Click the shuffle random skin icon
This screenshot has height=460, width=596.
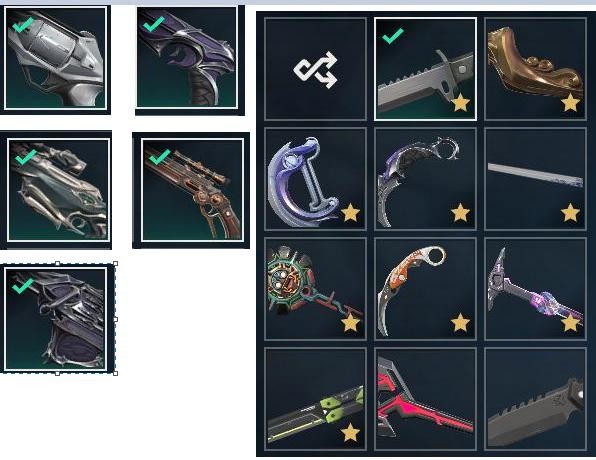pyautogui.click(x=315, y=69)
